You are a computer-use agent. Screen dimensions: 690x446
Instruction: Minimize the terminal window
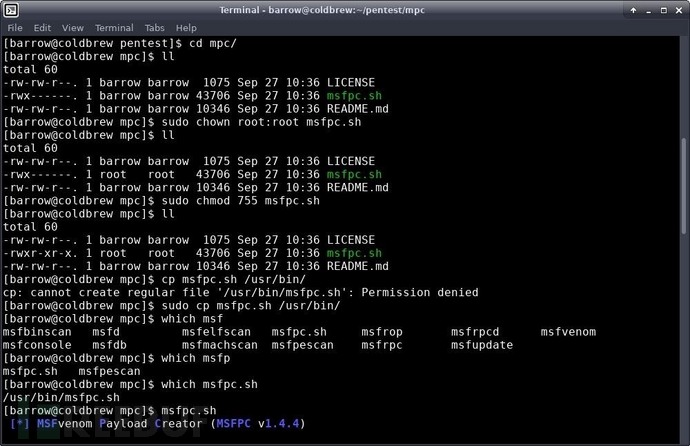648,11
